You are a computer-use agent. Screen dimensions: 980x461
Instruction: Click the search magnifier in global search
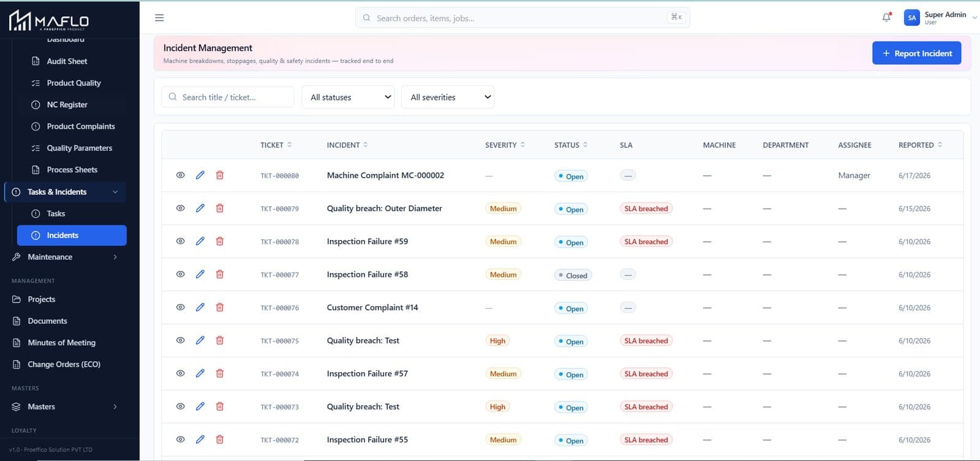[366, 18]
